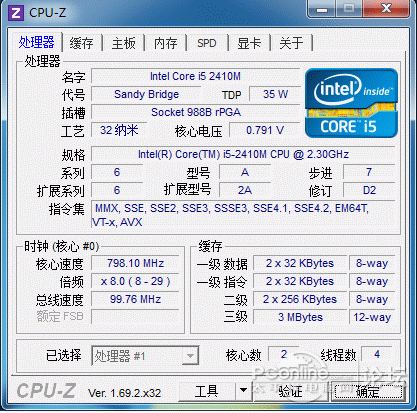Image resolution: width=417 pixels, height=413 pixels.
Task: Open the 工具 dropdown arrow
Action: (x=244, y=390)
